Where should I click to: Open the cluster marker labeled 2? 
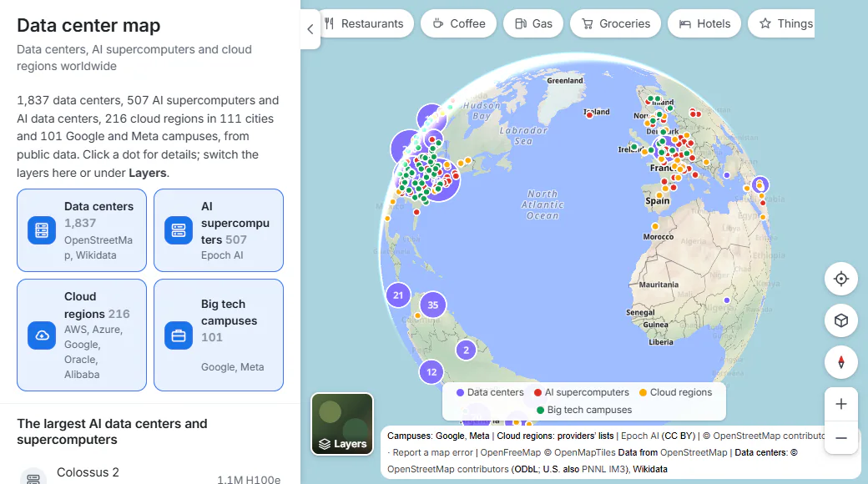click(x=466, y=350)
